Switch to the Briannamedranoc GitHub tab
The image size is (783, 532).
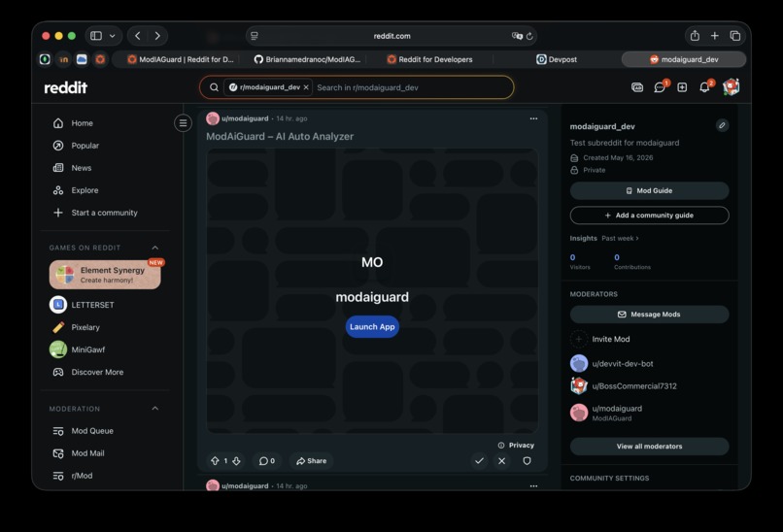[307, 59]
